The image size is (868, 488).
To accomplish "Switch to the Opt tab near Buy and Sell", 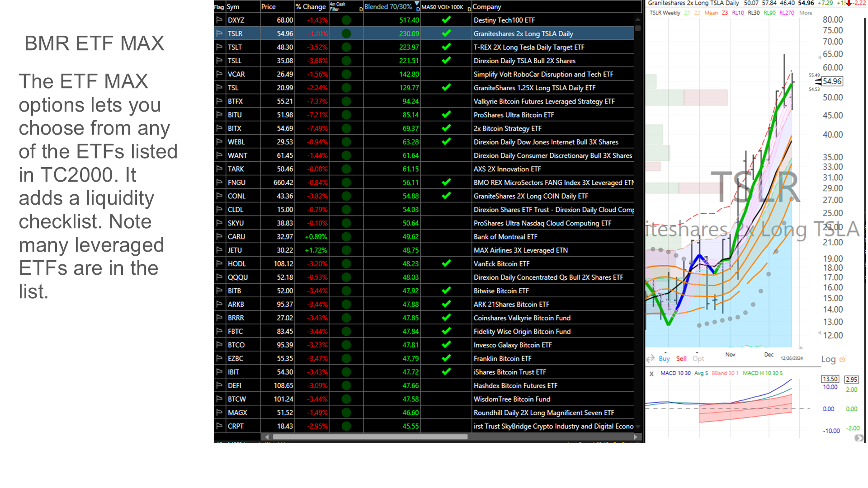I will coord(698,359).
